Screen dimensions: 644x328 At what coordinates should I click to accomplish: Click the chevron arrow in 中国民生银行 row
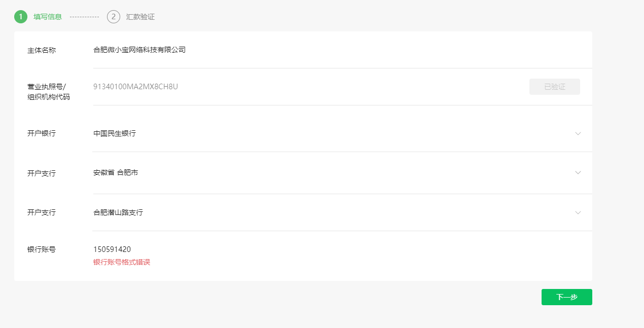coord(578,134)
